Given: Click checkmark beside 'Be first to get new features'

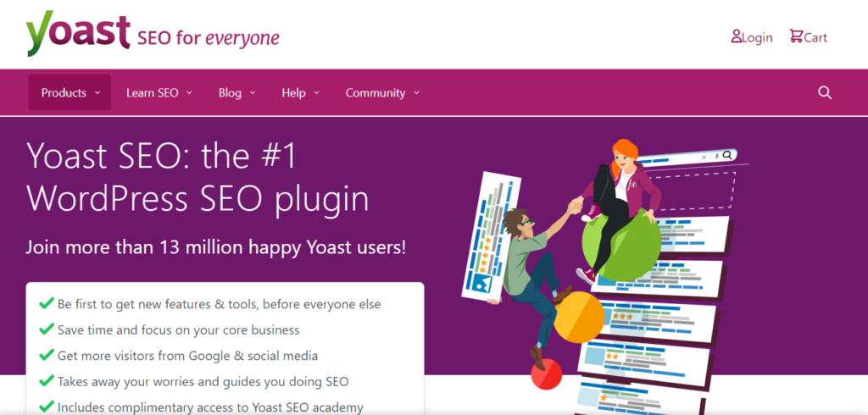Looking at the screenshot, I should tap(46, 303).
